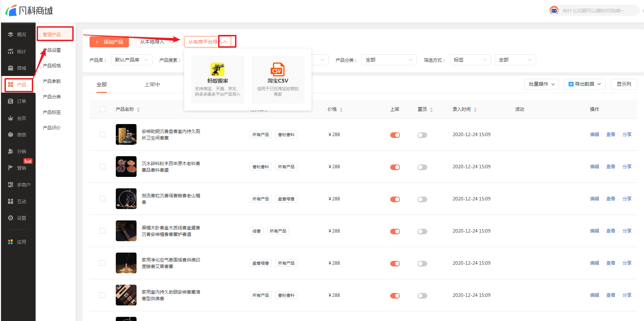The width and height of the screenshot is (644, 321).
Task: Select 产品评价 submenu item
Action: (52, 128)
